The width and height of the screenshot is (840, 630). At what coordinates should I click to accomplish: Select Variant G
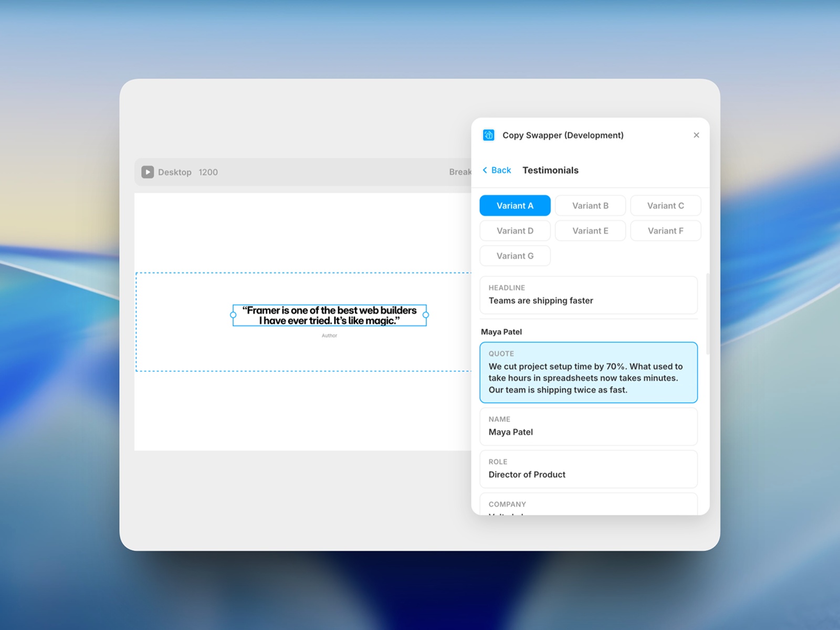point(514,256)
